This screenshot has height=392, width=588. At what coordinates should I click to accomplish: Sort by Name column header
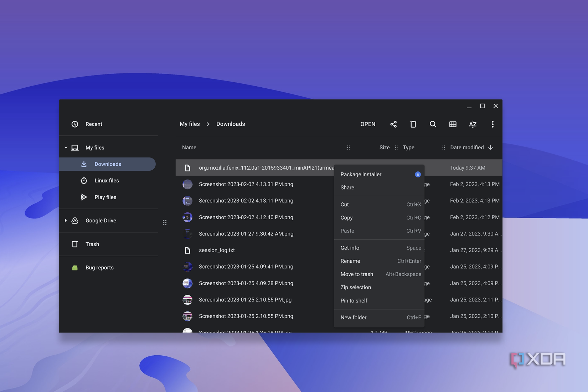pyautogui.click(x=189, y=148)
